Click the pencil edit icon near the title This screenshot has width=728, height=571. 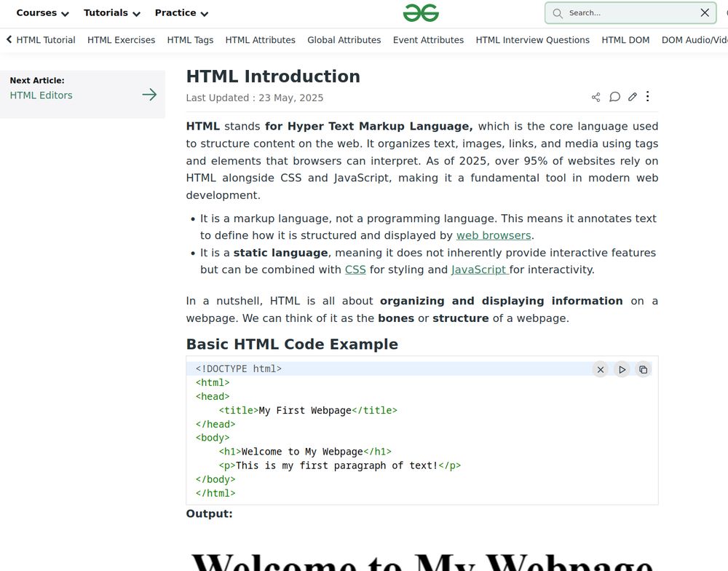click(632, 96)
